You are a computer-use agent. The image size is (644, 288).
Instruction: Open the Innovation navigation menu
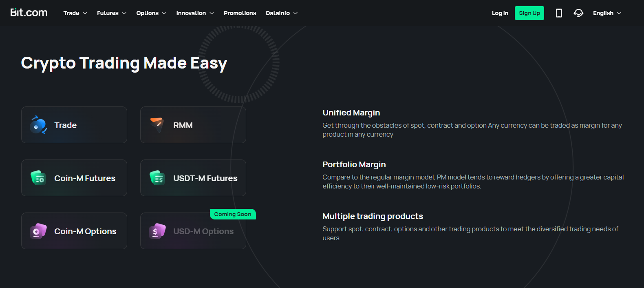[195, 13]
